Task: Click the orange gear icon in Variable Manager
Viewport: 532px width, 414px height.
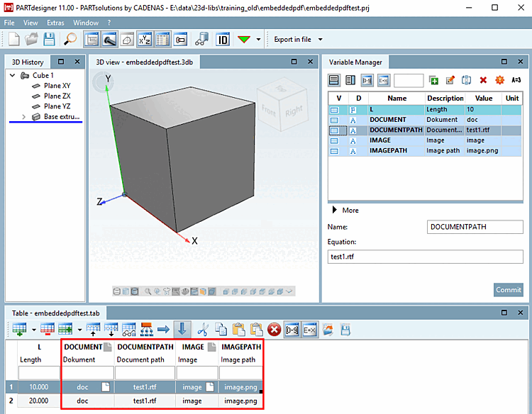Action: point(499,80)
